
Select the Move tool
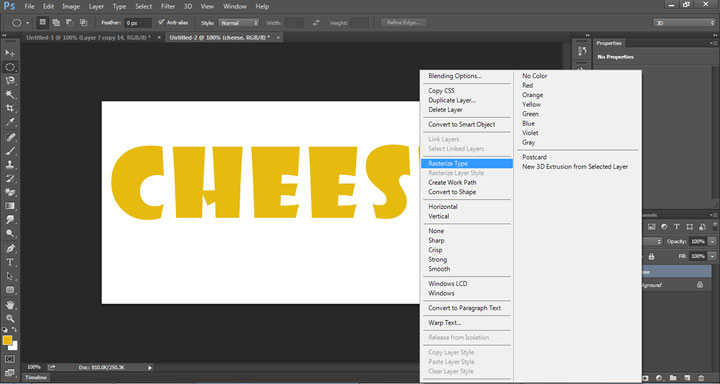[x=10, y=53]
